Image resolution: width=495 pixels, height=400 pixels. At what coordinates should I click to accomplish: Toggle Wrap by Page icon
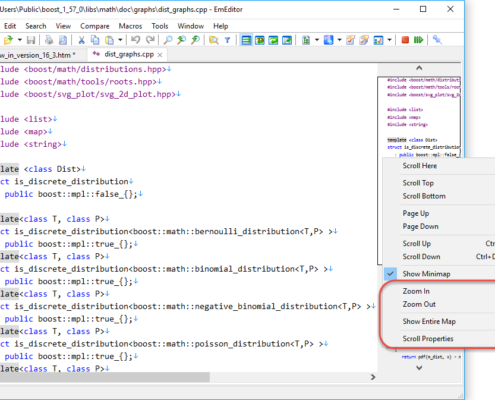(x=287, y=40)
